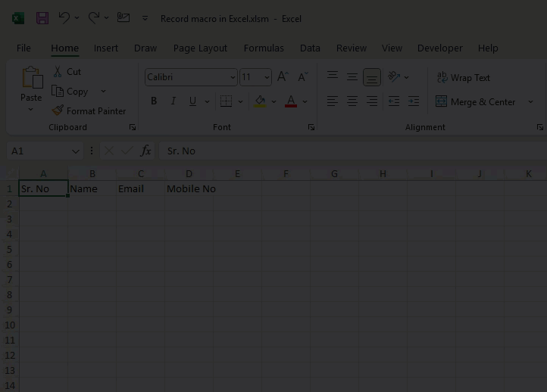547x392 pixels.
Task: Click the Increase Indent icon
Action: pyautogui.click(x=414, y=101)
